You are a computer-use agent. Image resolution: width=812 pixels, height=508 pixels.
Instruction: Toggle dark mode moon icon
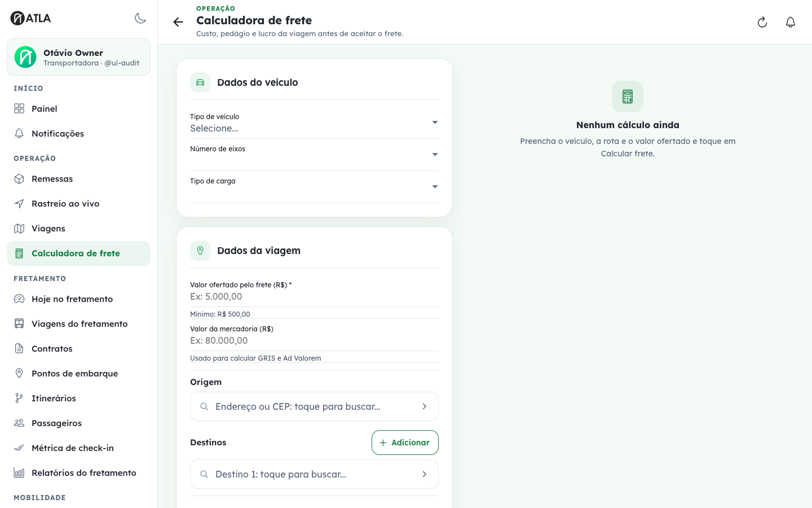(x=140, y=18)
